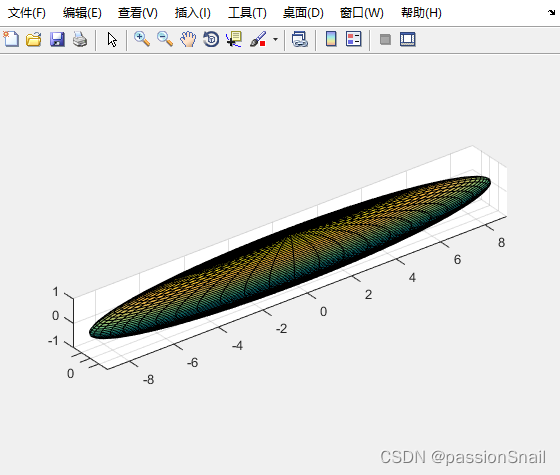Choose the Data Cursor tool
Viewport: 560px width, 475px height.
point(234,39)
